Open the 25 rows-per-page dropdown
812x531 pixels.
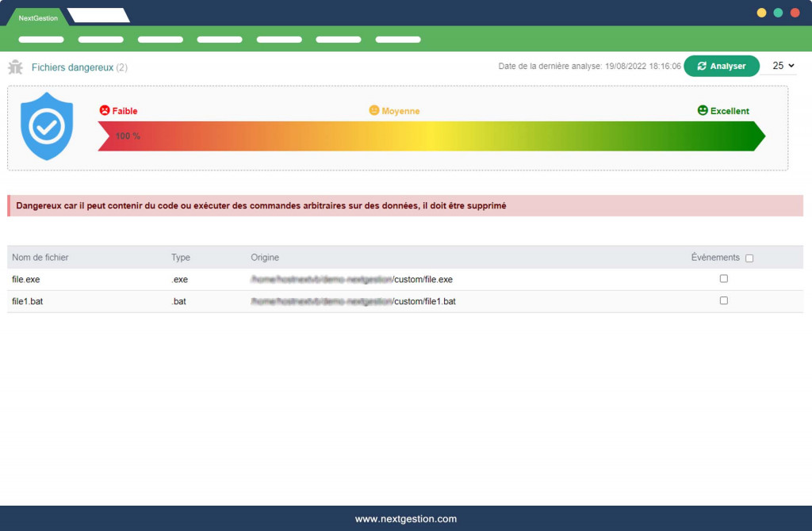coord(783,66)
